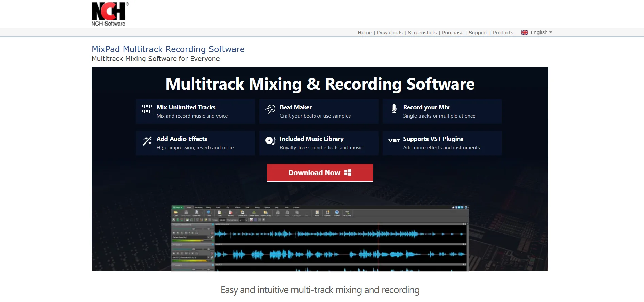Click the VST plugins icon
The image size is (644, 302).
[x=394, y=140]
